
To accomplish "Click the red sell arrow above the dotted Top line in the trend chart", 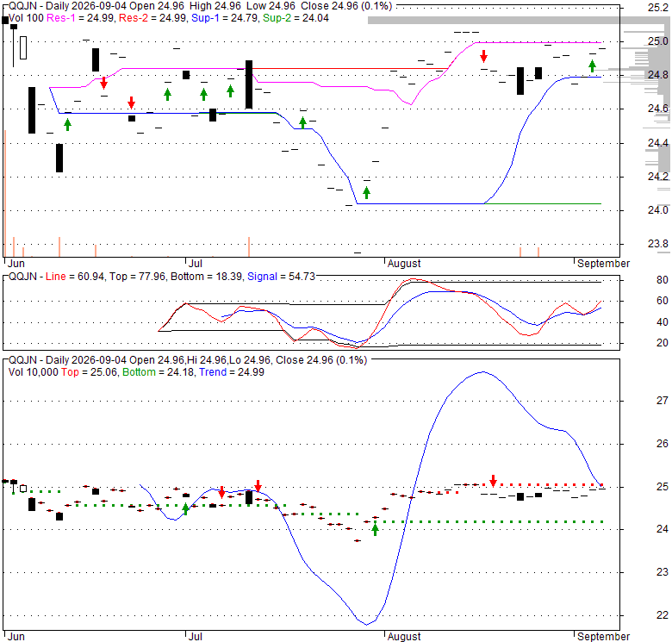I will click(x=494, y=481).
